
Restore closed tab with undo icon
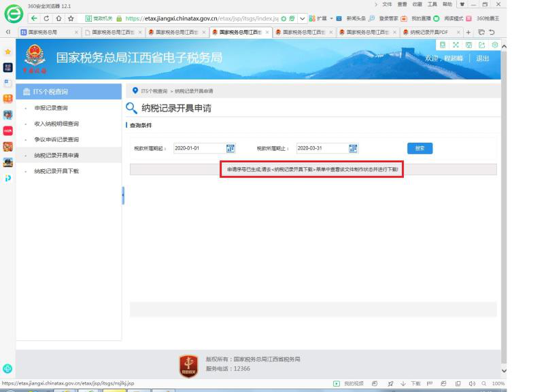[492, 32]
